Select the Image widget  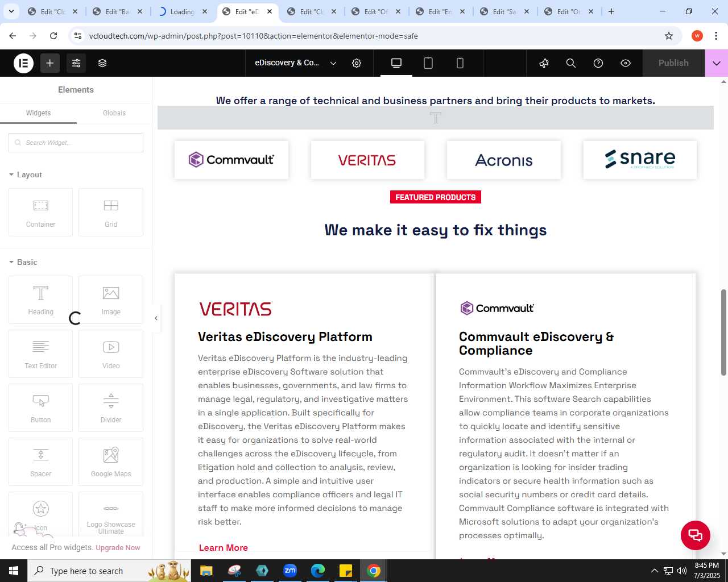pyautogui.click(x=111, y=300)
